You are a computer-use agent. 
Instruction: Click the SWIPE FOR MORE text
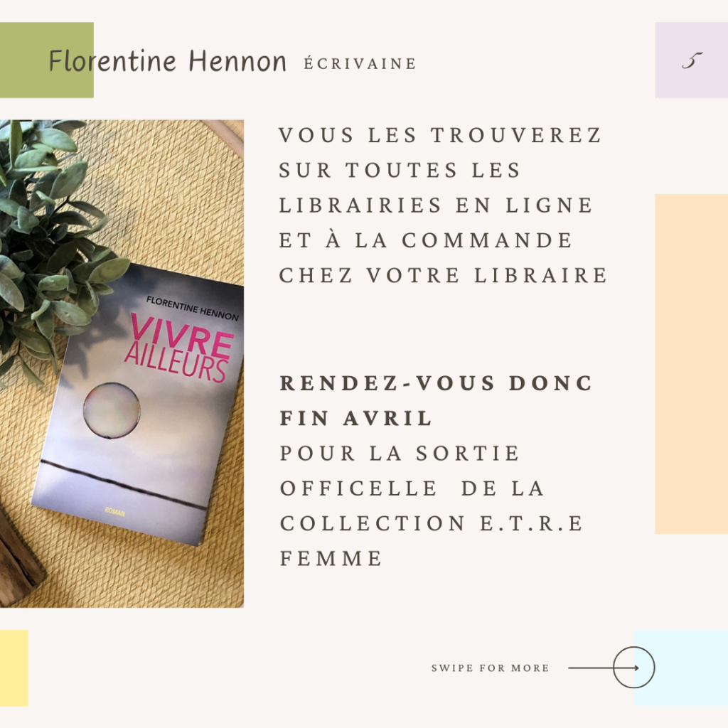click(x=491, y=668)
